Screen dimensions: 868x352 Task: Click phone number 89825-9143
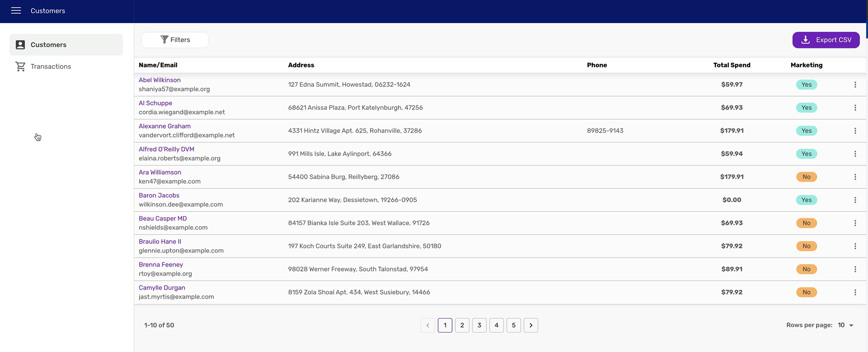(x=605, y=131)
